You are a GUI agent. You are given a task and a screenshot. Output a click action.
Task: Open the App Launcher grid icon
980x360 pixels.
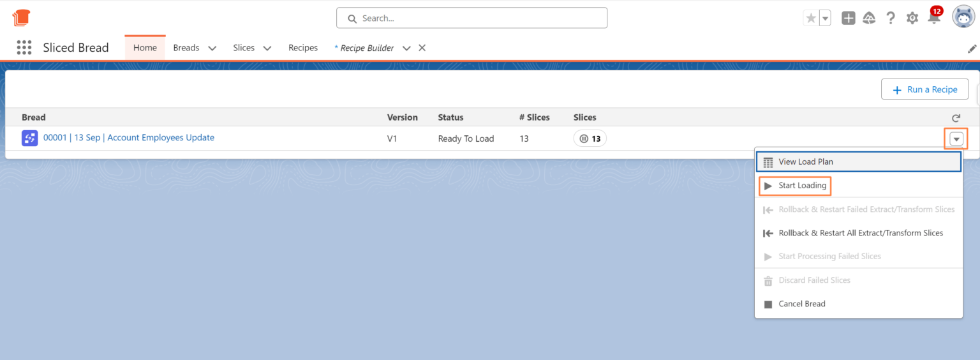click(24, 48)
